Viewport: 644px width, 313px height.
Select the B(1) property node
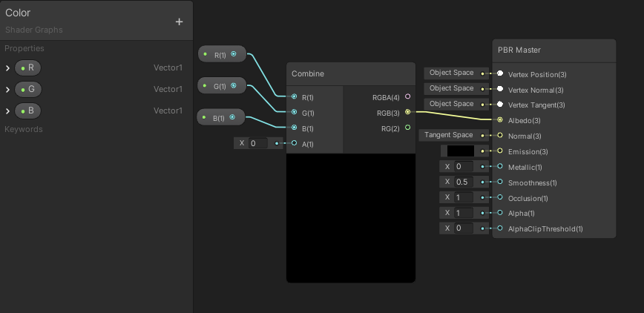coord(221,117)
